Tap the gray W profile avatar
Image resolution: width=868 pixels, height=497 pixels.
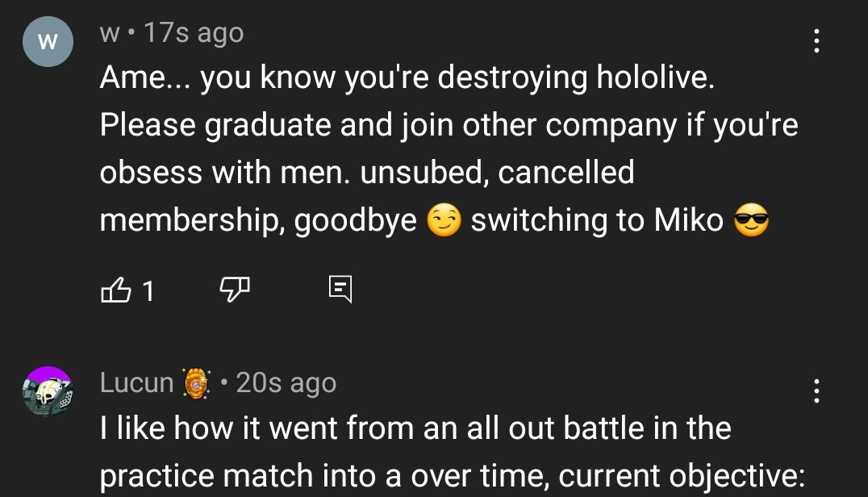48,41
